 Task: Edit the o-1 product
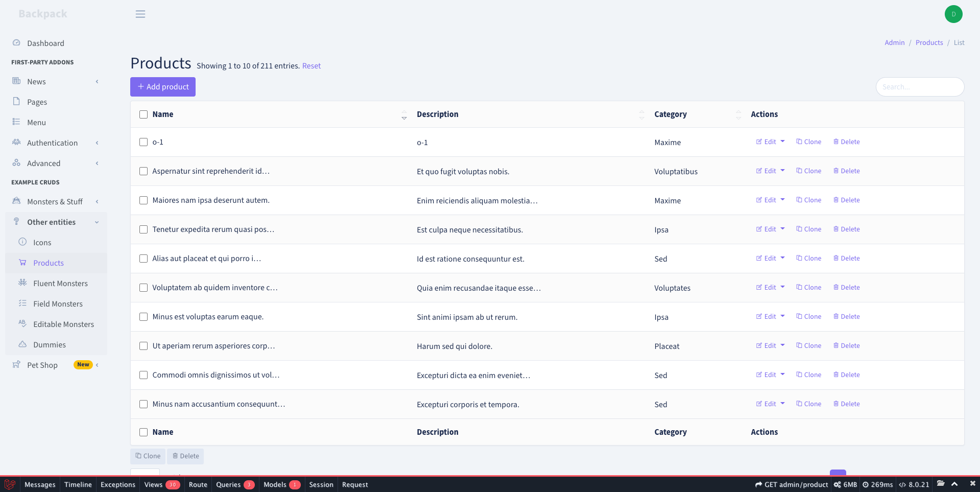click(x=766, y=142)
